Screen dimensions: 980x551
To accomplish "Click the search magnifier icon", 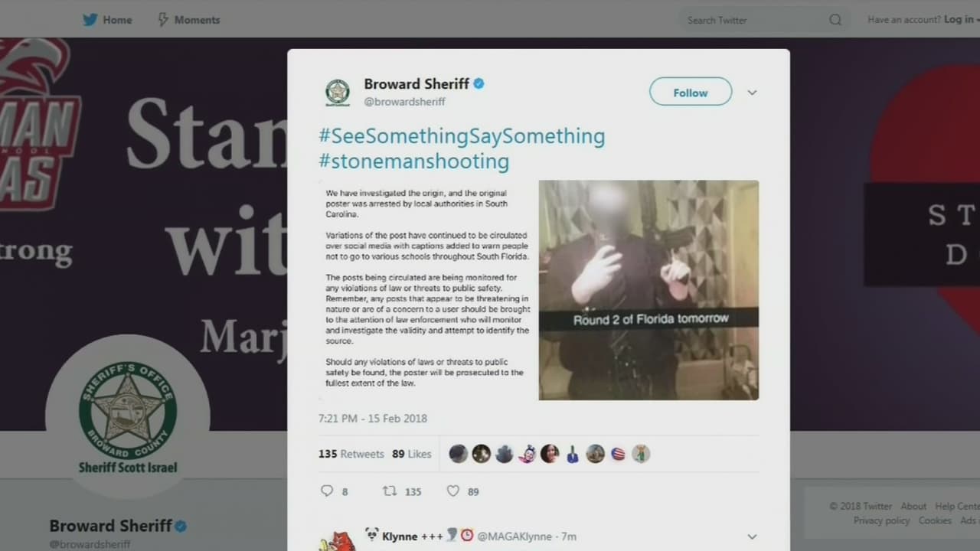I will pos(835,20).
